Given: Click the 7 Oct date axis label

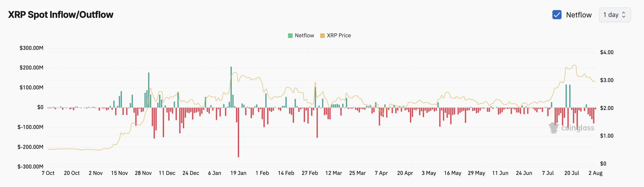Looking at the screenshot, I should pos(48,173).
